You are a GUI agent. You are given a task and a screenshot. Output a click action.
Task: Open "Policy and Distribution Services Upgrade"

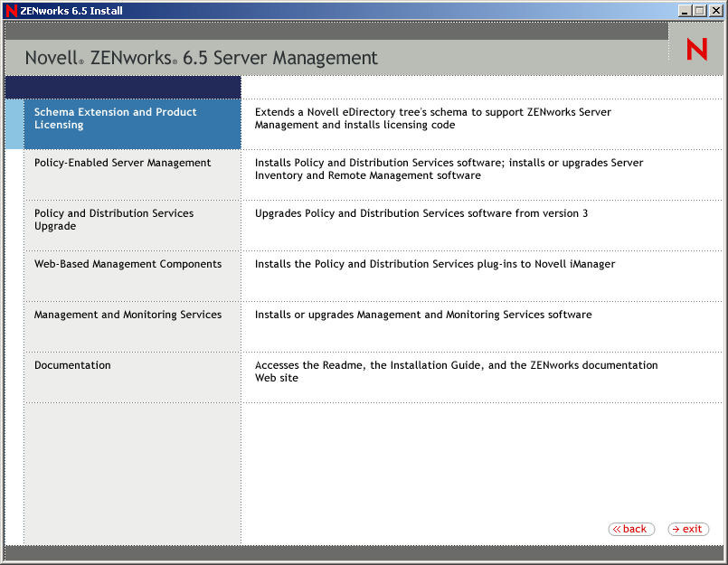[x=113, y=220]
